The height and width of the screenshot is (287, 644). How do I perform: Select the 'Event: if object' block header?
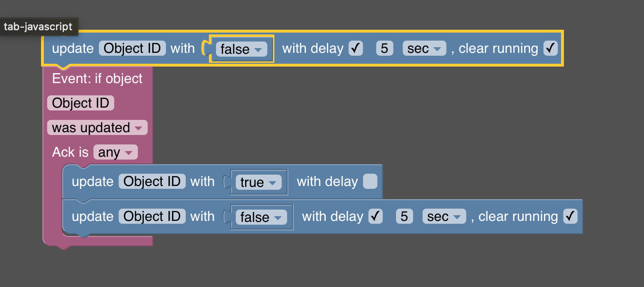(x=97, y=78)
